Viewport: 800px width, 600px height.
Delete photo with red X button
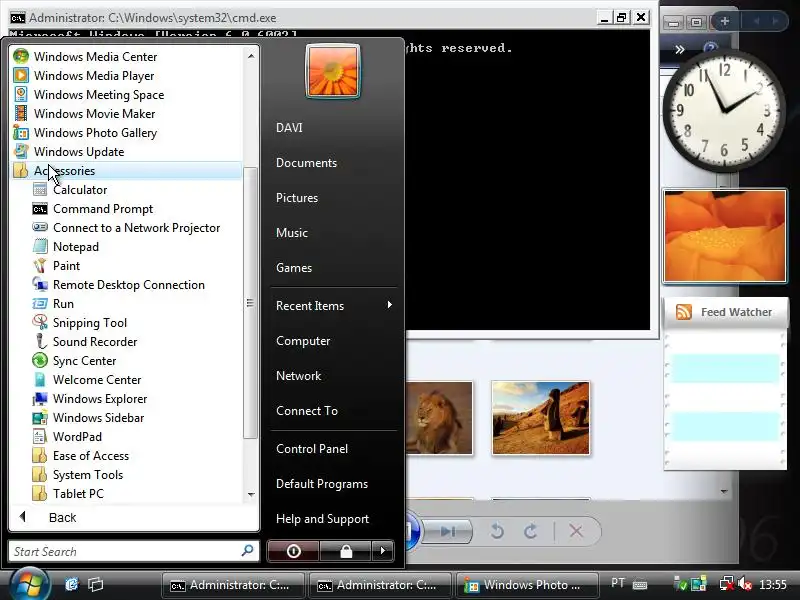pos(576,532)
